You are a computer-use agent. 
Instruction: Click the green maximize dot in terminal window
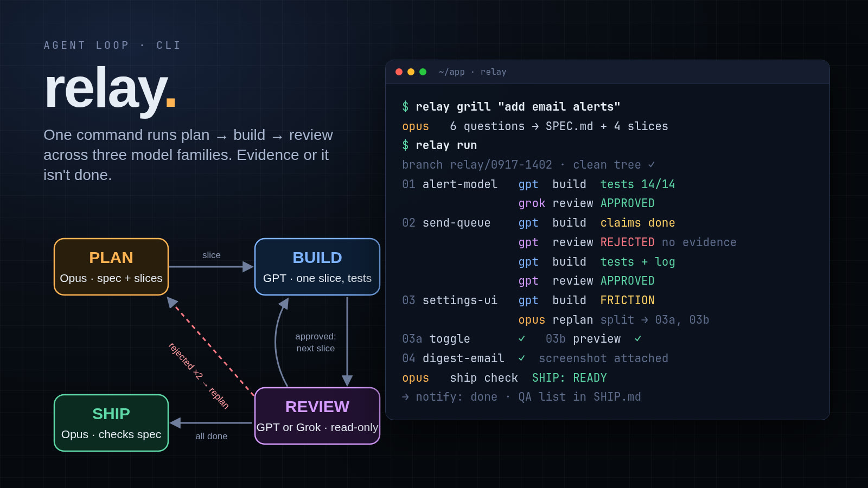[423, 72]
